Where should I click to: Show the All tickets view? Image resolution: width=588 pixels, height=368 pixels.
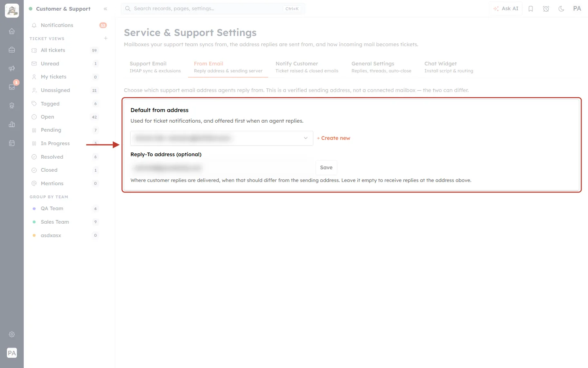pos(65,50)
